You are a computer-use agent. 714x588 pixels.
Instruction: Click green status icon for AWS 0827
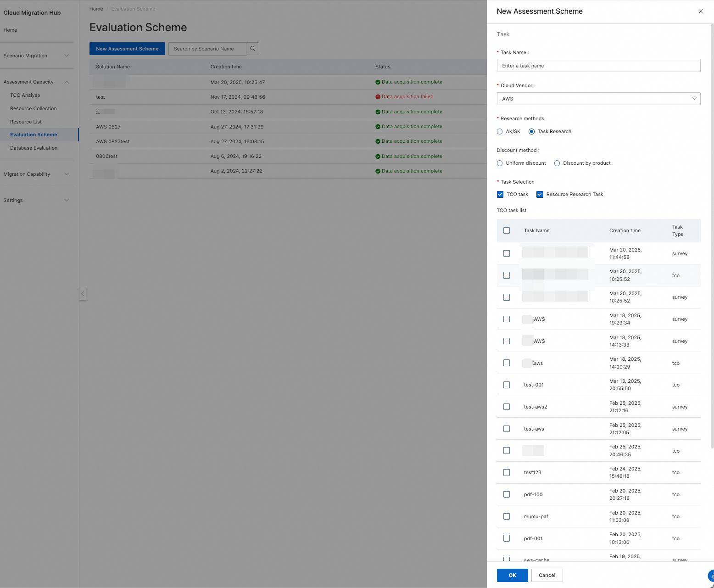[x=378, y=127]
